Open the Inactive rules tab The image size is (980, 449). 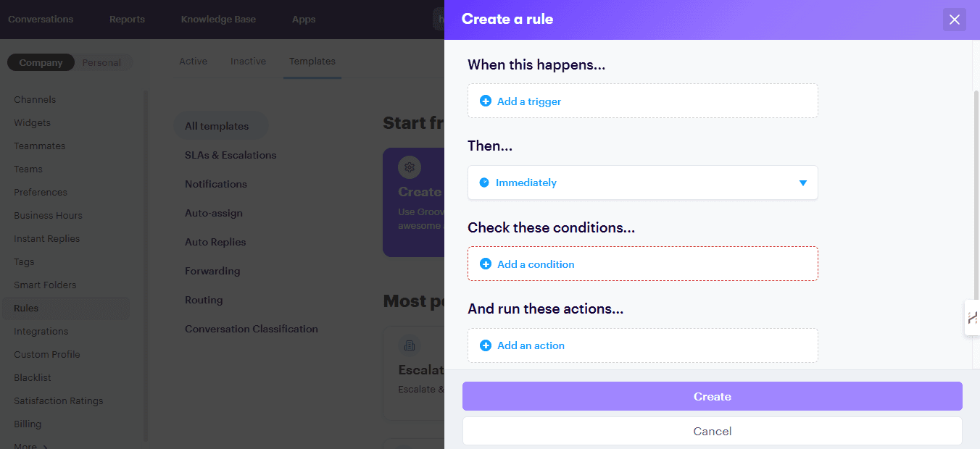coord(248,61)
